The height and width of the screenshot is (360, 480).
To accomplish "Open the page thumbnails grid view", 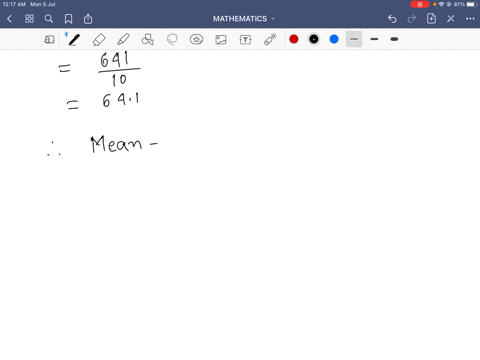I will click(29, 19).
